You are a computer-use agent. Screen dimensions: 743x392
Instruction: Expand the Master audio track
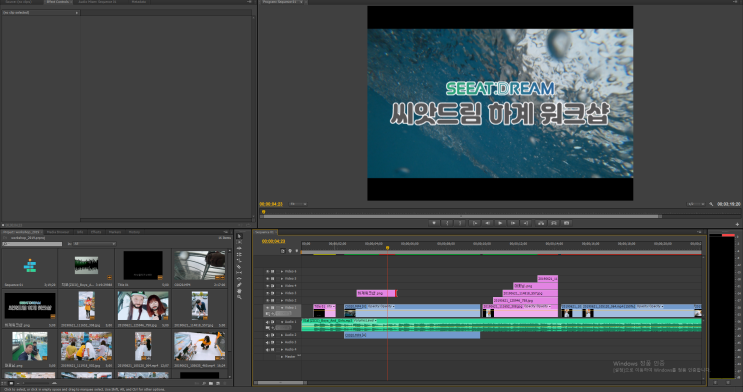point(282,356)
